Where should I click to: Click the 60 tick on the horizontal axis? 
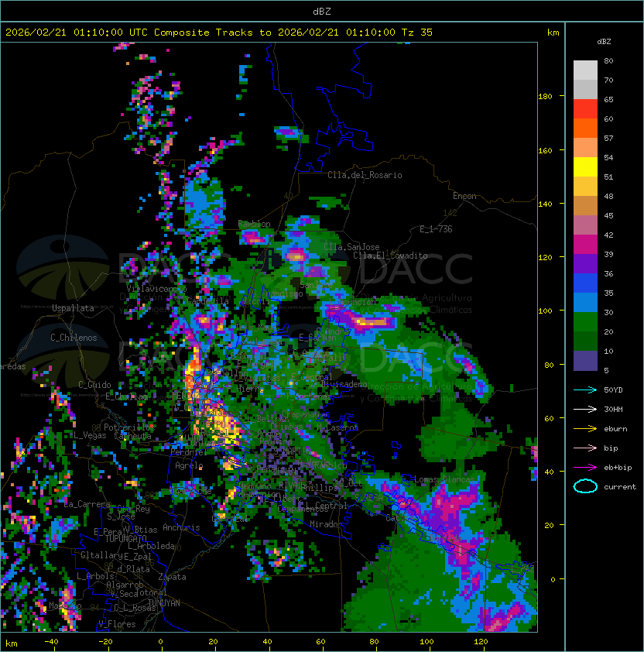pos(320,642)
